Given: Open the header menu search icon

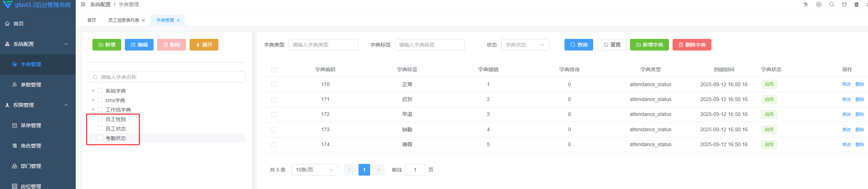Looking at the screenshot, I should point(832,5).
